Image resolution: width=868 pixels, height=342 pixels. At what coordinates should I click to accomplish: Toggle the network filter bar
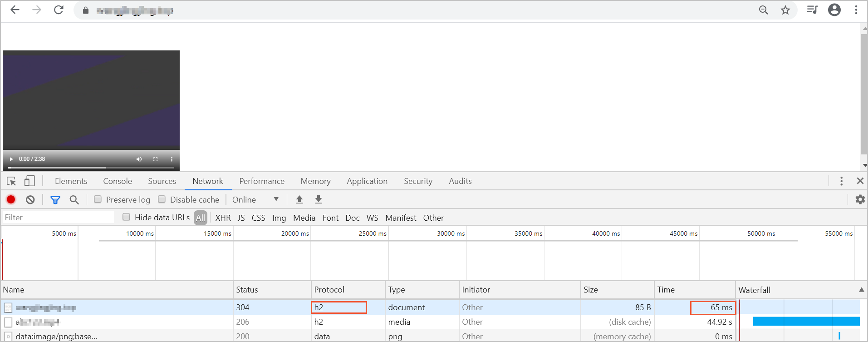(55, 199)
